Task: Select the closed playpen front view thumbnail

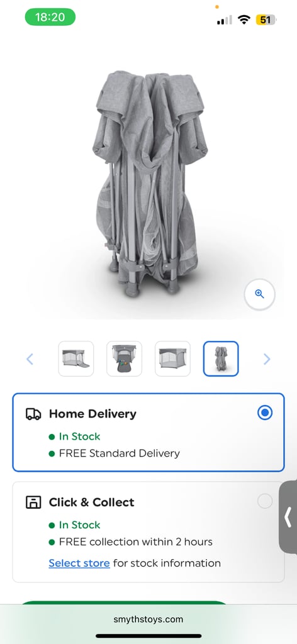Action: pyautogui.click(x=172, y=358)
